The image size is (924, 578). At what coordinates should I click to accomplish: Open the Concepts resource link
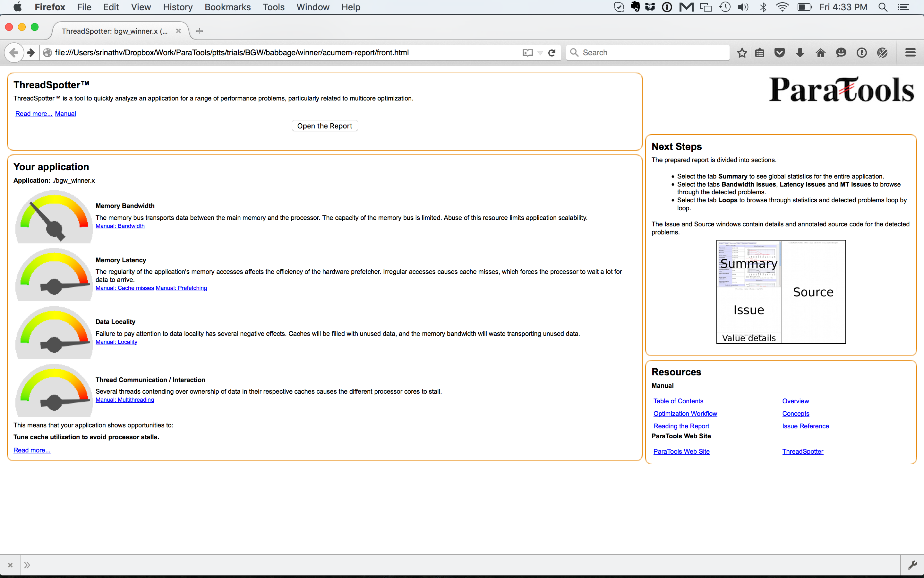tap(795, 414)
